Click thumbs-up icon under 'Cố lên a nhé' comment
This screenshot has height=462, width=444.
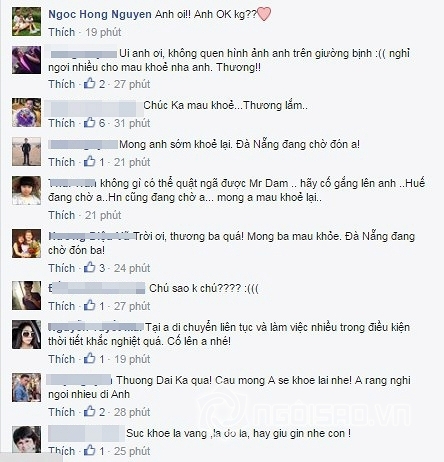click(90, 358)
